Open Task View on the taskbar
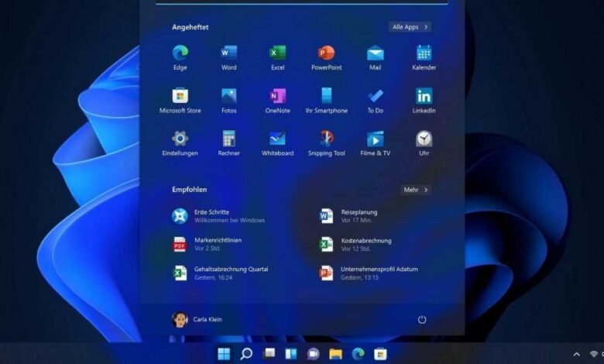This screenshot has height=364, width=604. (x=269, y=354)
